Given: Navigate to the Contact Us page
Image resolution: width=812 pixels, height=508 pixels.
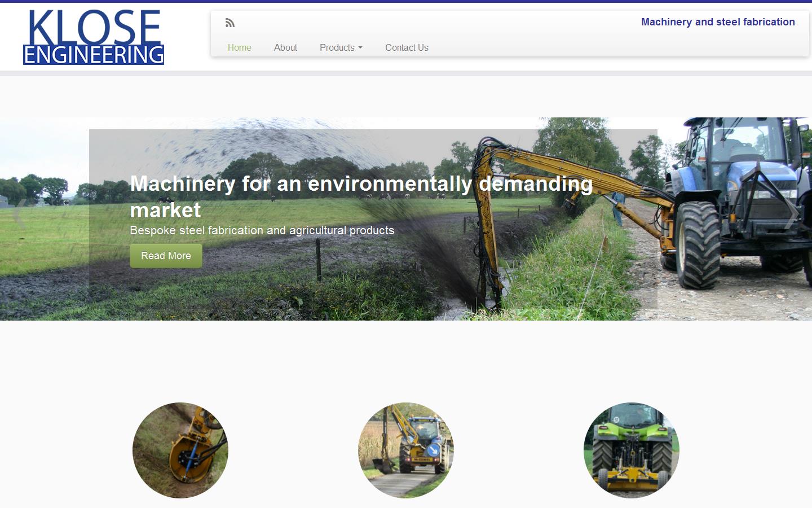Looking at the screenshot, I should click(407, 48).
